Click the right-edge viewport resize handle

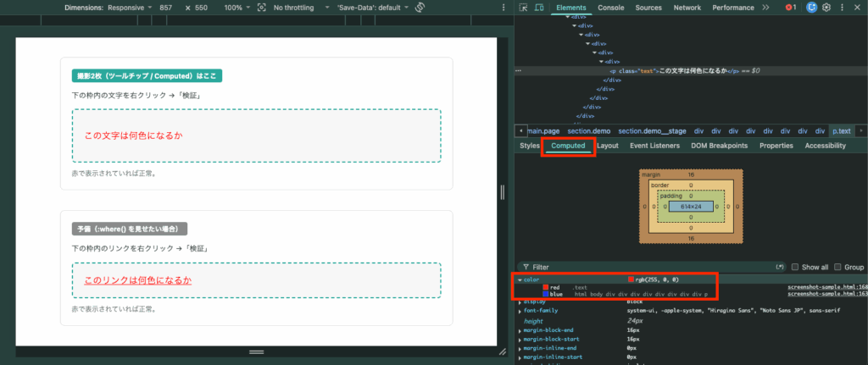tap(503, 192)
